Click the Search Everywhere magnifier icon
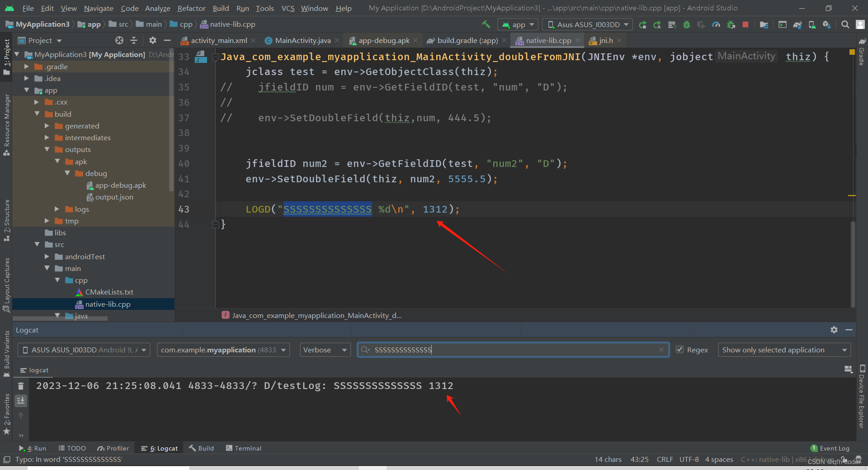This screenshot has width=868, height=470. pyautogui.click(x=845, y=24)
